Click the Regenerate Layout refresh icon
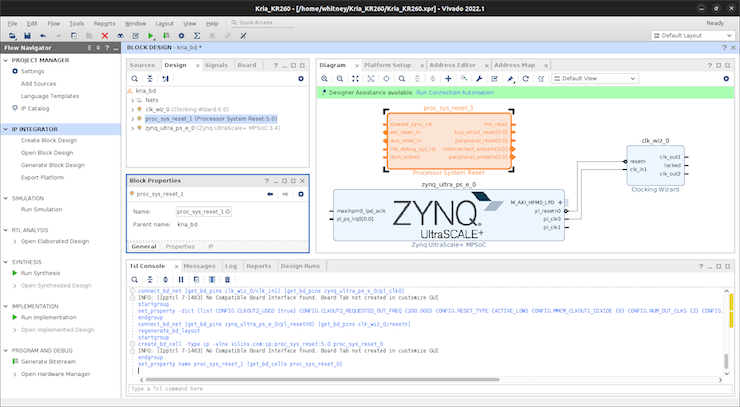The width and height of the screenshot is (740, 407). click(526, 79)
